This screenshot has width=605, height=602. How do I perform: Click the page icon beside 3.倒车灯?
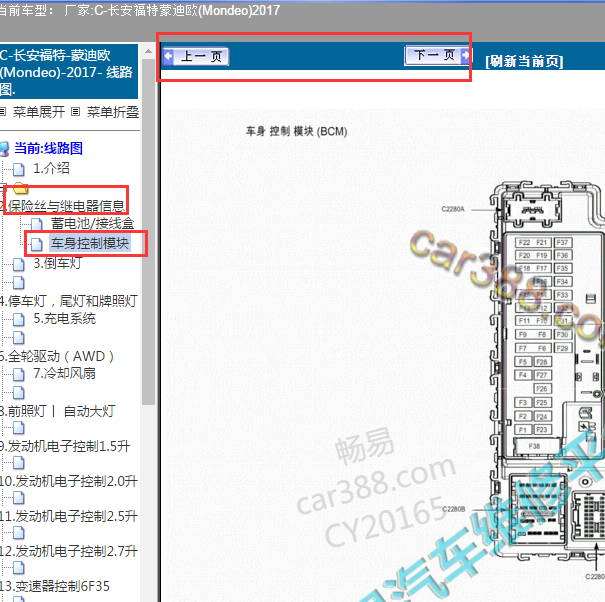19,264
